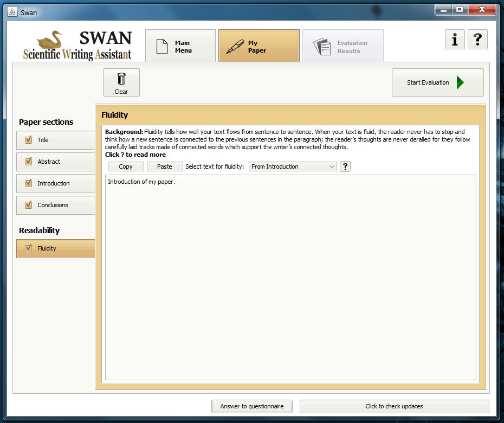Click the SWAN Scientific Writing Assistant logo
Viewport: 504px width, 423px height.
[x=77, y=46]
